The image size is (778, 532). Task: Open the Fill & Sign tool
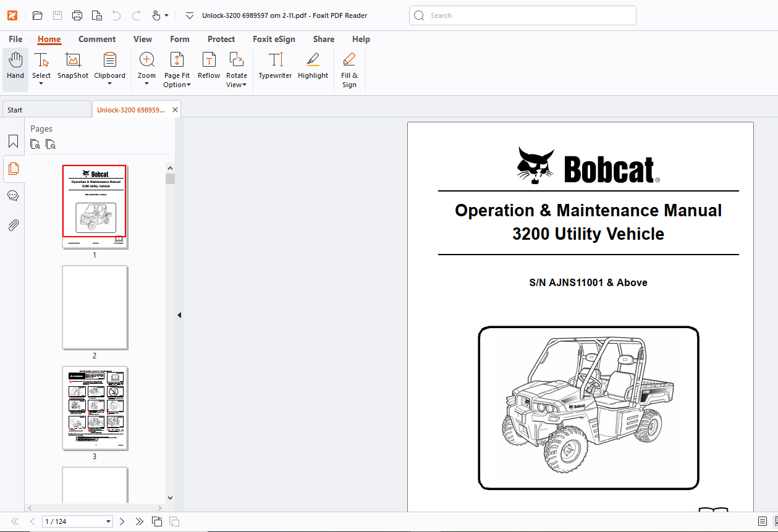click(x=349, y=70)
